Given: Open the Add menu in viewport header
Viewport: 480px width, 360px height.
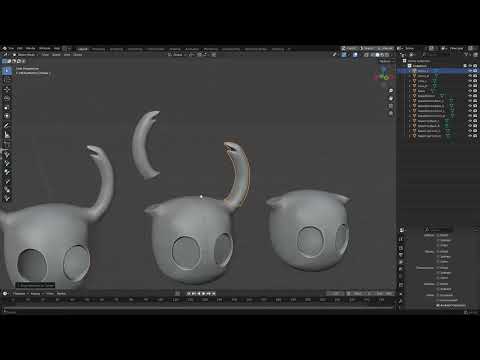Looking at the screenshot, I should coord(67,55).
